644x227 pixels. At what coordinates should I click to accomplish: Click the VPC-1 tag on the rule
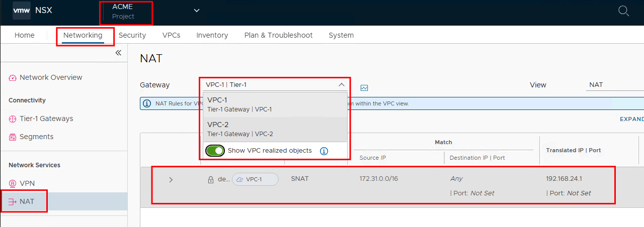pos(255,179)
